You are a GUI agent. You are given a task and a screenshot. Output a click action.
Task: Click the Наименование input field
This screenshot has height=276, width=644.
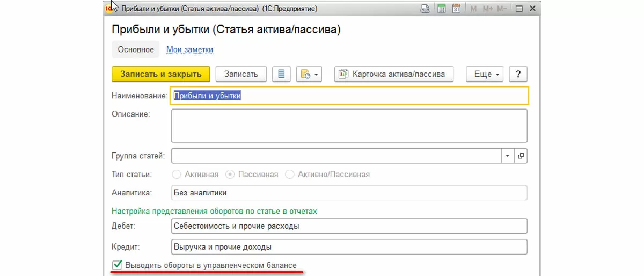[349, 96]
